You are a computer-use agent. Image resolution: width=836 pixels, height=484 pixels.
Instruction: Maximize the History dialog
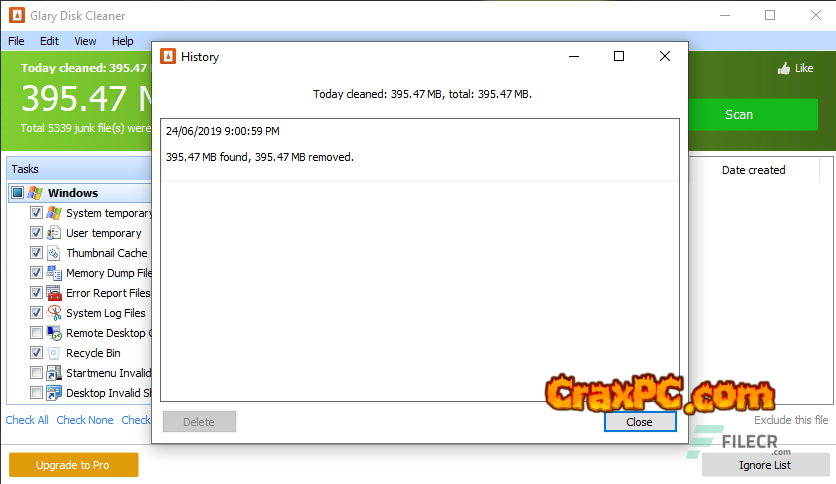click(619, 56)
